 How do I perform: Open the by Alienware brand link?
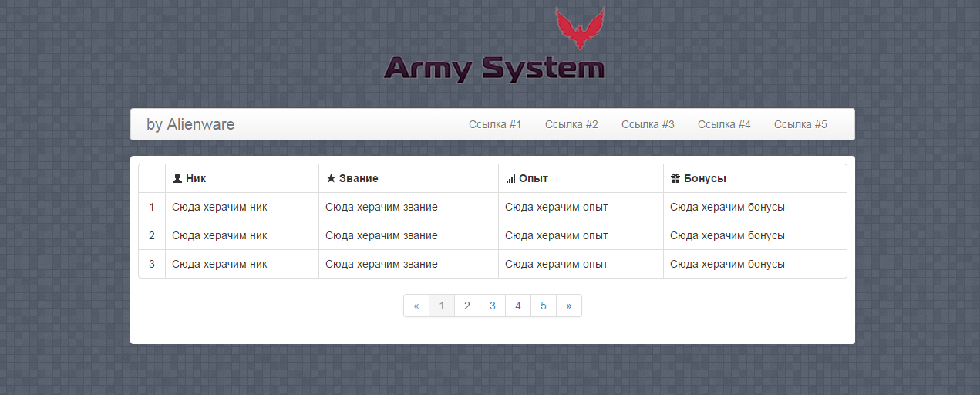point(190,124)
